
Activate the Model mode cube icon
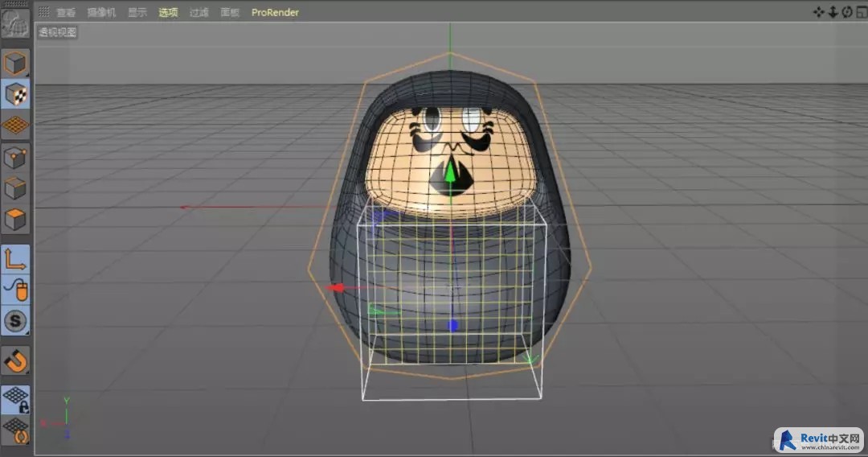pos(15,63)
